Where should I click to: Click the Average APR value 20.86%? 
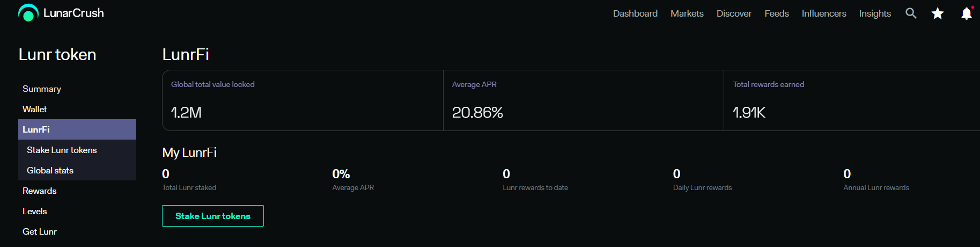click(477, 112)
